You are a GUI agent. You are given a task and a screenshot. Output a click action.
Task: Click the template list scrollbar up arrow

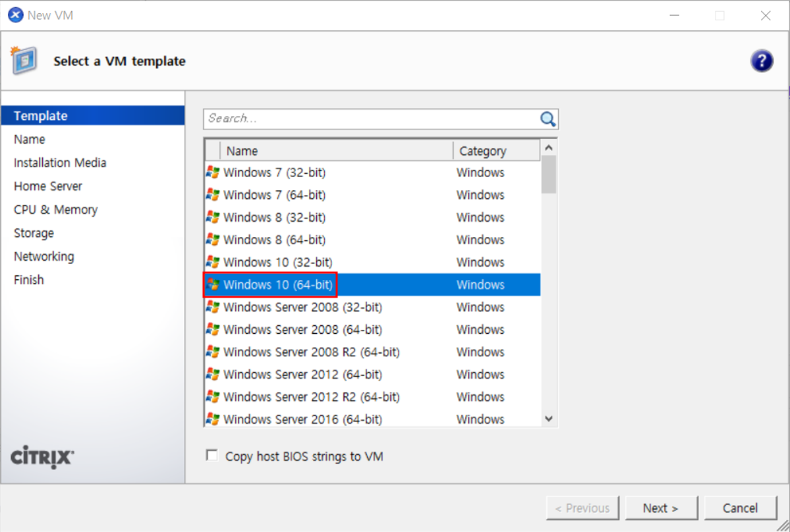click(x=549, y=148)
